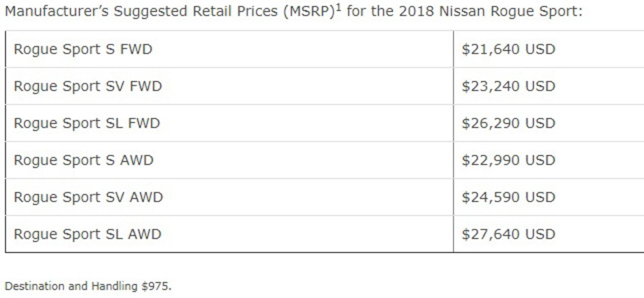
Task: Click USD beside the $27,640 price
Action: click(x=540, y=234)
